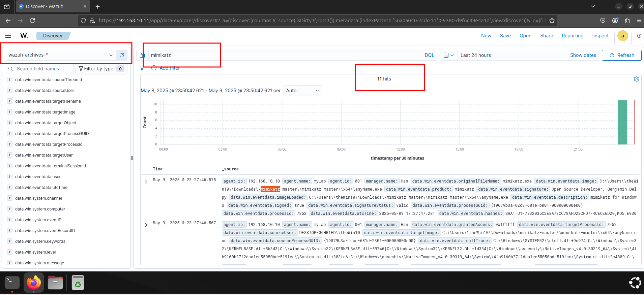The width and height of the screenshot is (644, 295).
Task: Click the help icon in header
Action: click(x=639, y=36)
